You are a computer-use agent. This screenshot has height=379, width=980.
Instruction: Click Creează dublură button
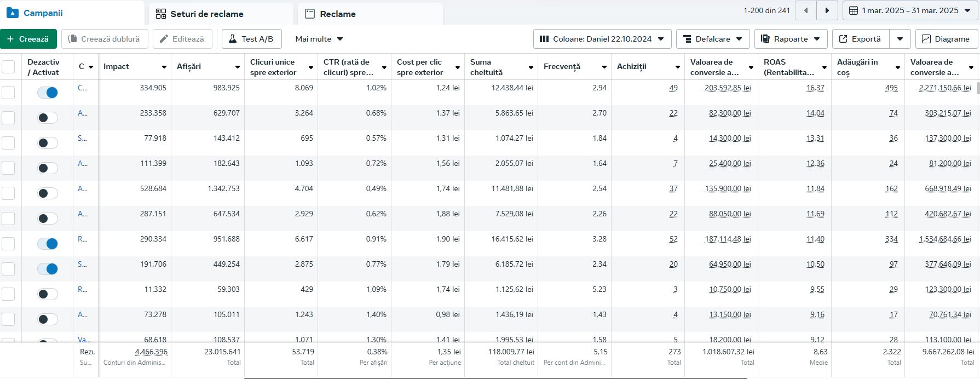point(105,39)
